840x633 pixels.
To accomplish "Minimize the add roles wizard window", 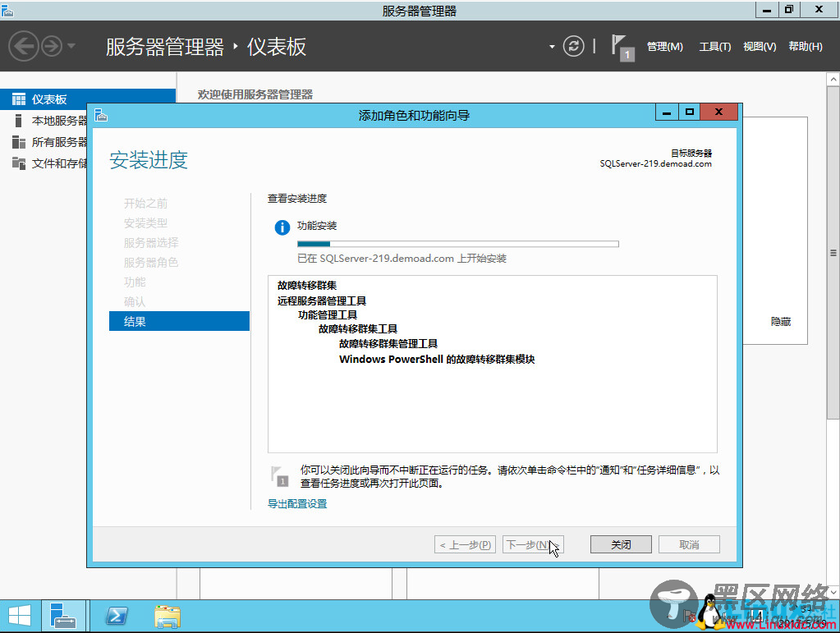I will pyautogui.click(x=667, y=112).
